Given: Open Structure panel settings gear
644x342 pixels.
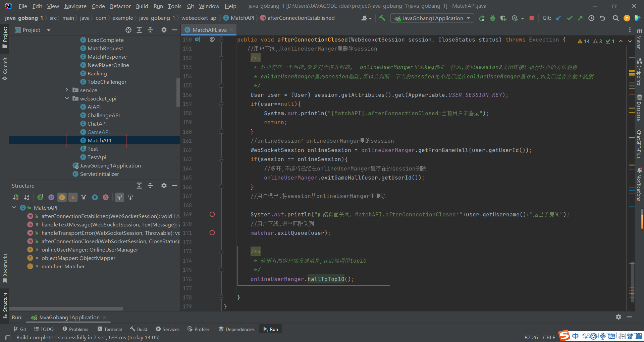Looking at the screenshot, I should pos(164,186).
